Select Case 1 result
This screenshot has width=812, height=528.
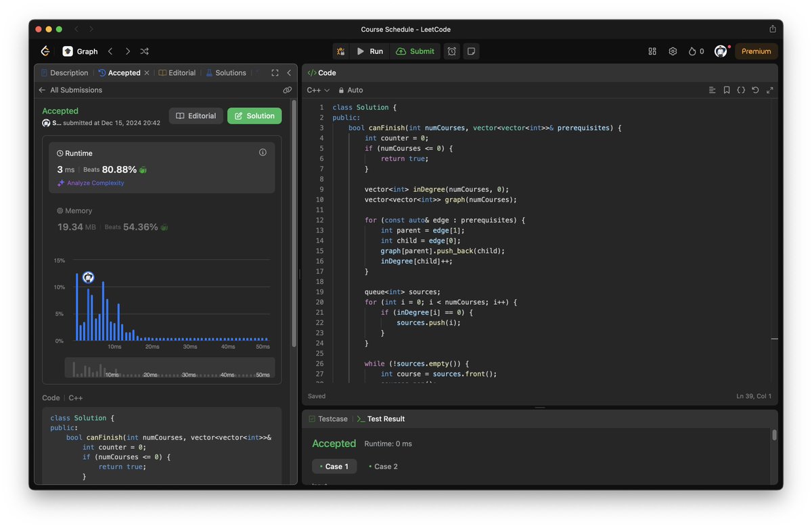tap(334, 466)
